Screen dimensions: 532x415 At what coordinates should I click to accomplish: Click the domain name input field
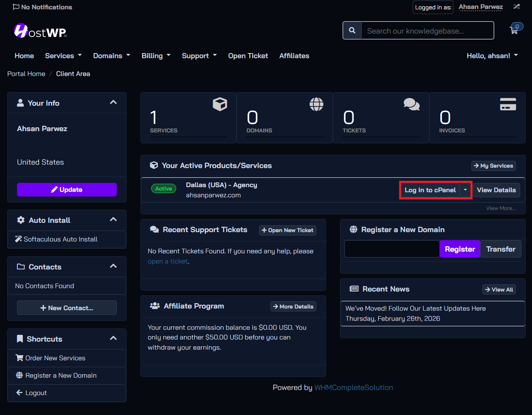[391, 249]
